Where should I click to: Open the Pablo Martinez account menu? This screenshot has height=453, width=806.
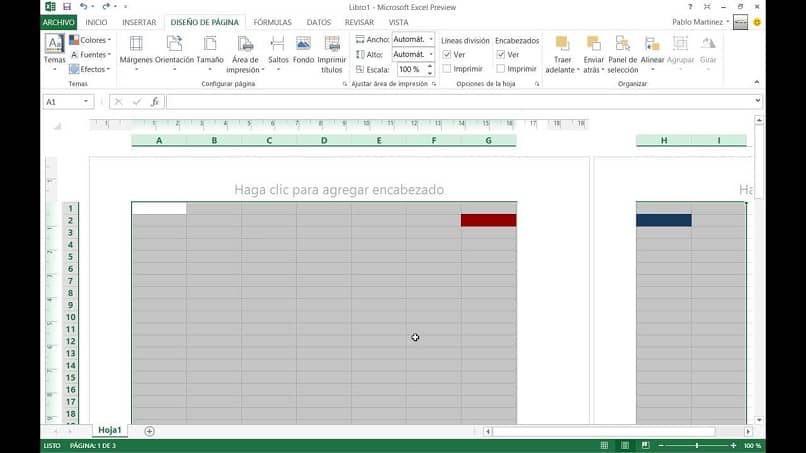pyautogui.click(x=701, y=22)
